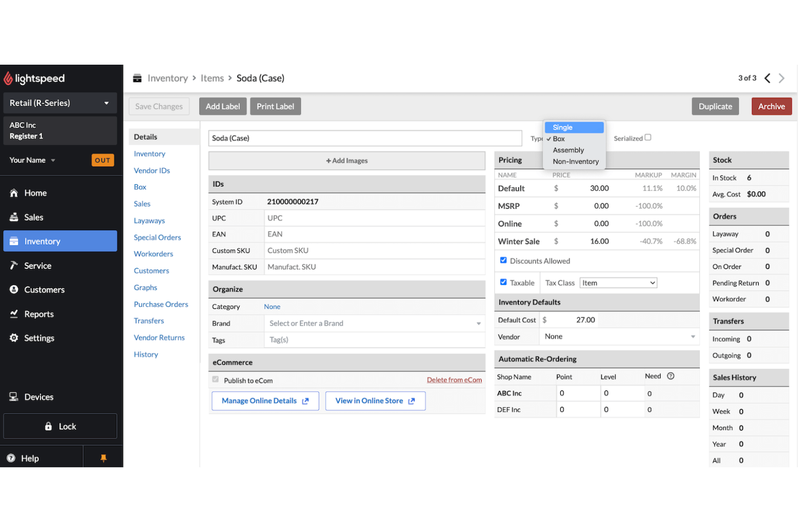Click the breadcrumb inventory drawer icon
Screen dimensions: 798x532
pos(137,78)
